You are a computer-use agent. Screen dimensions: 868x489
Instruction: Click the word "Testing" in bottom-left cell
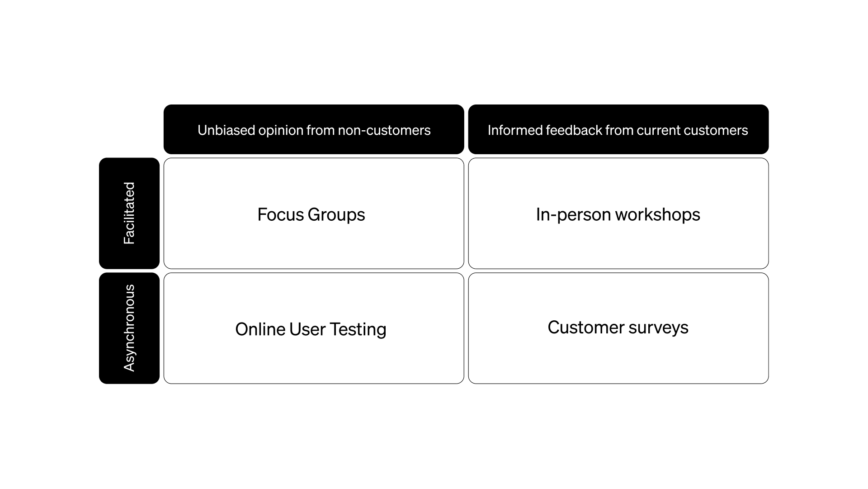tap(358, 330)
